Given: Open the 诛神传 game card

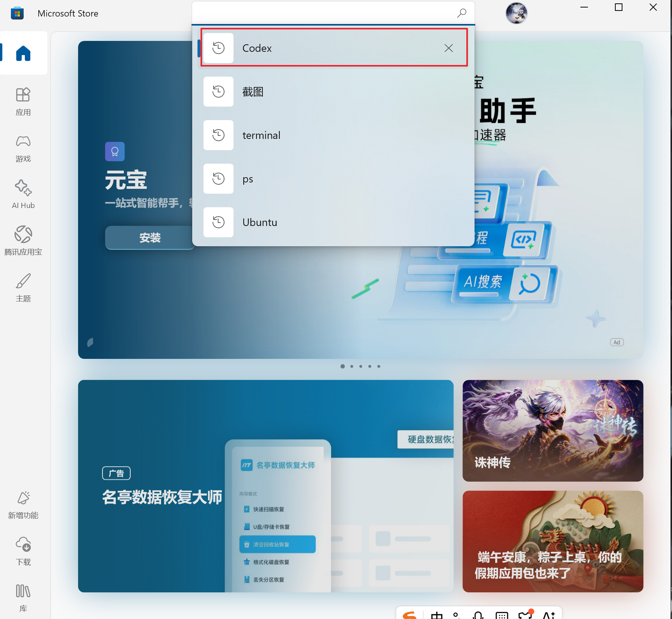Looking at the screenshot, I should click(553, 431).
